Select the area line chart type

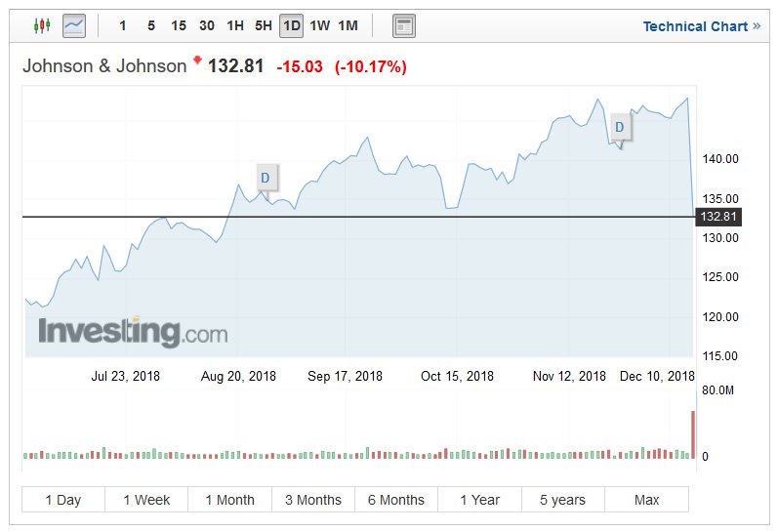coord(74,25)
